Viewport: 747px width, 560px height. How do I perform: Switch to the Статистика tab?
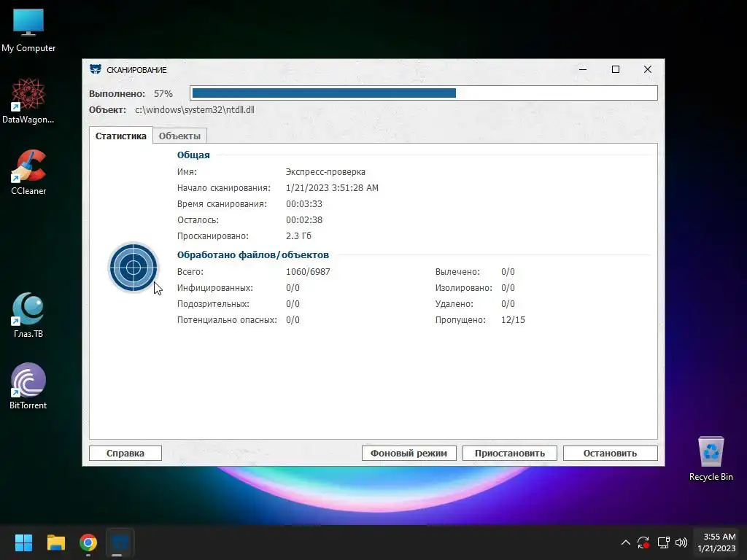click(x=121, y=136)
